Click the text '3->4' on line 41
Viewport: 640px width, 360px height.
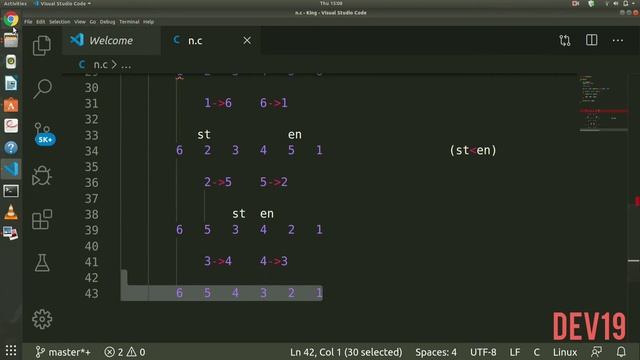[218, 261]
